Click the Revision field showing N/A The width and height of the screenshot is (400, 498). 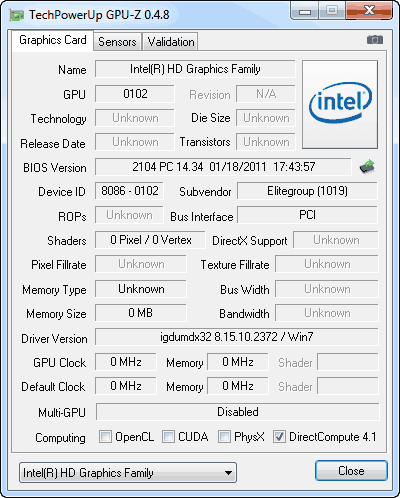click(266, 94)
